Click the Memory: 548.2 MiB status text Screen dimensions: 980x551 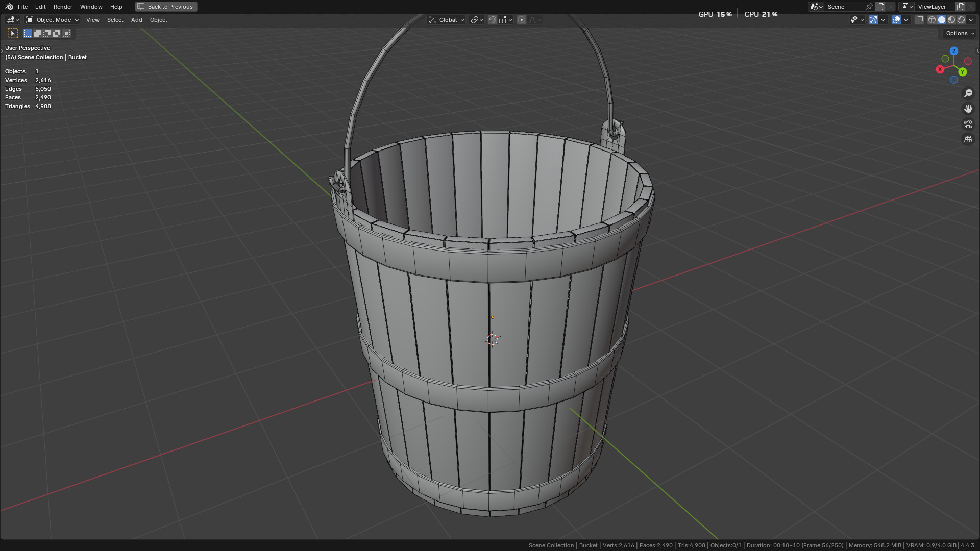[x=875, y=545]
